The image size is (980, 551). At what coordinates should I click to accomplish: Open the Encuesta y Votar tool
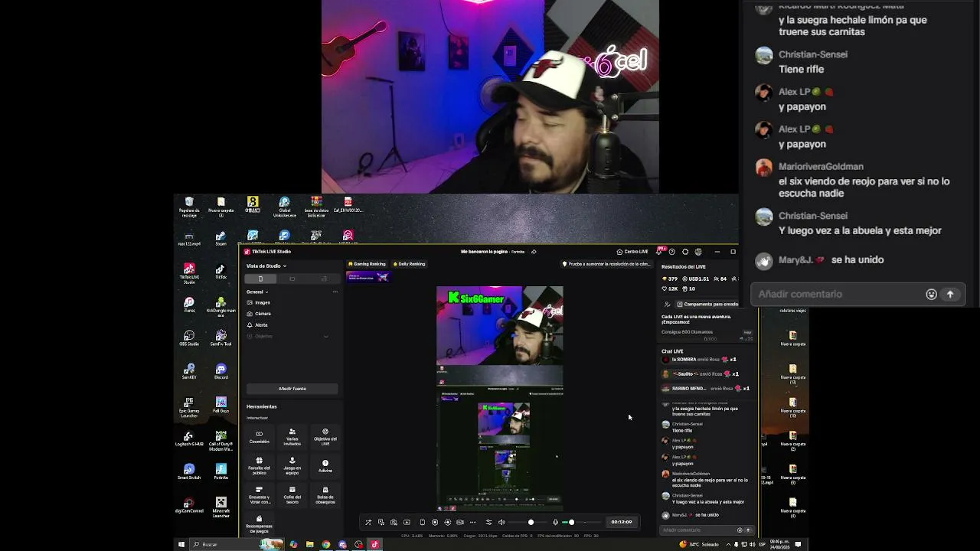259,494
